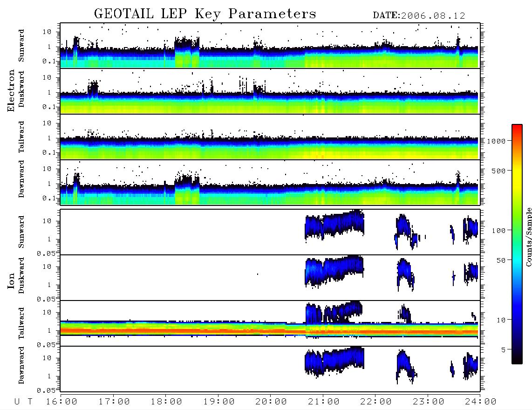The image size is (532, 410).
Task: Click the Ion Dawnward spectrogram panel
Action: pos(270,369)
